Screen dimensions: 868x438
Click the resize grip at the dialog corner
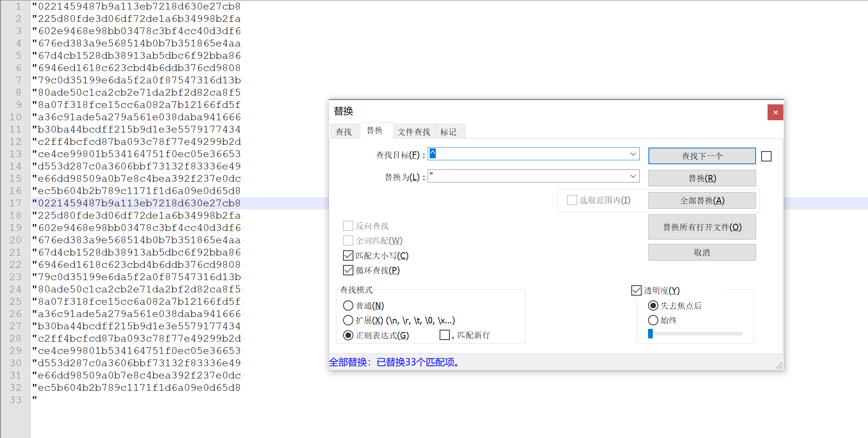779,366
